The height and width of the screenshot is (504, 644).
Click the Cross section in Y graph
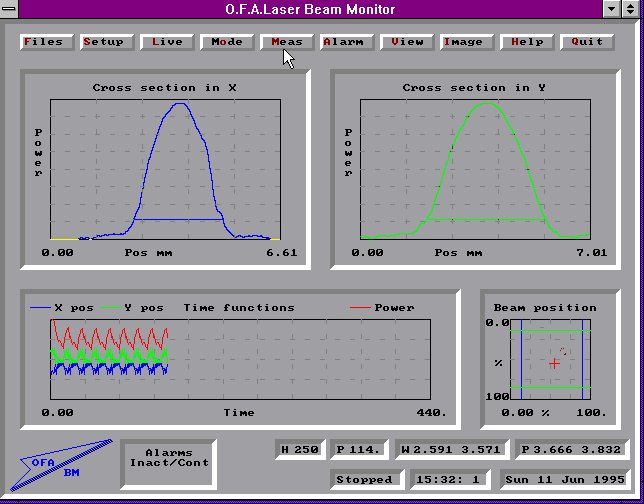483,170
